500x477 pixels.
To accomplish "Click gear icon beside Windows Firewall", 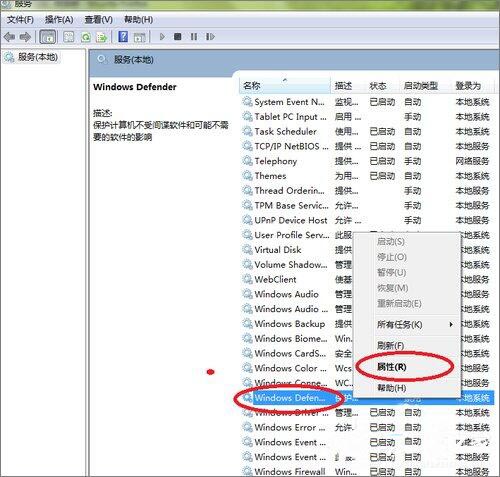I will [x=247, y=471].
